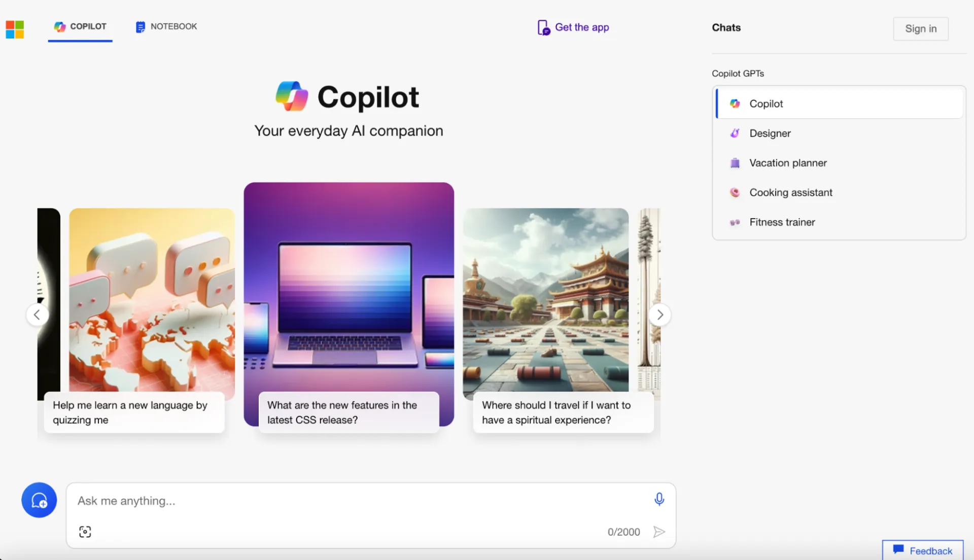Open the Feedback button

(x=922, y=551)
